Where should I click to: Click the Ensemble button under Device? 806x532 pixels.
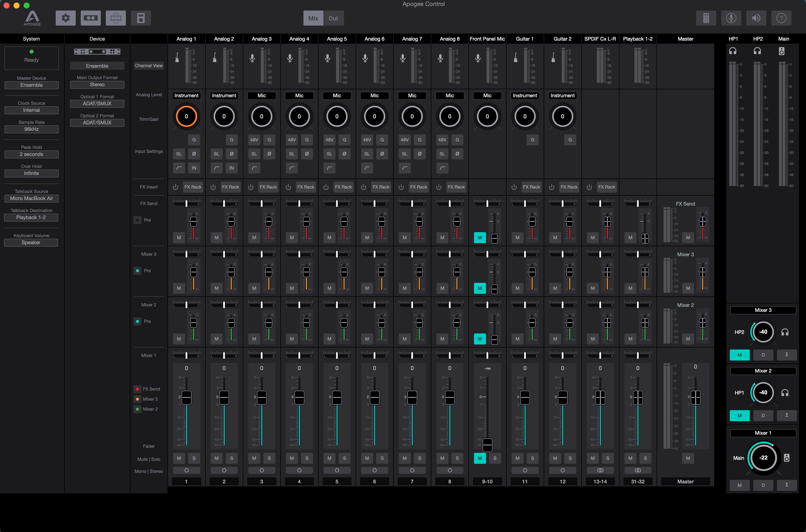click(97, 66)
